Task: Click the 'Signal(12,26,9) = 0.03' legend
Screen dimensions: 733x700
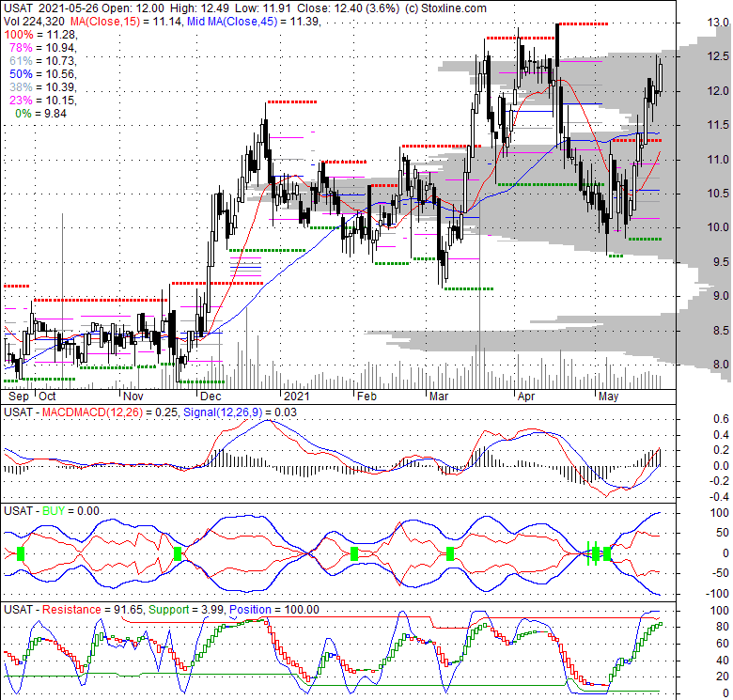Action: 240,412
